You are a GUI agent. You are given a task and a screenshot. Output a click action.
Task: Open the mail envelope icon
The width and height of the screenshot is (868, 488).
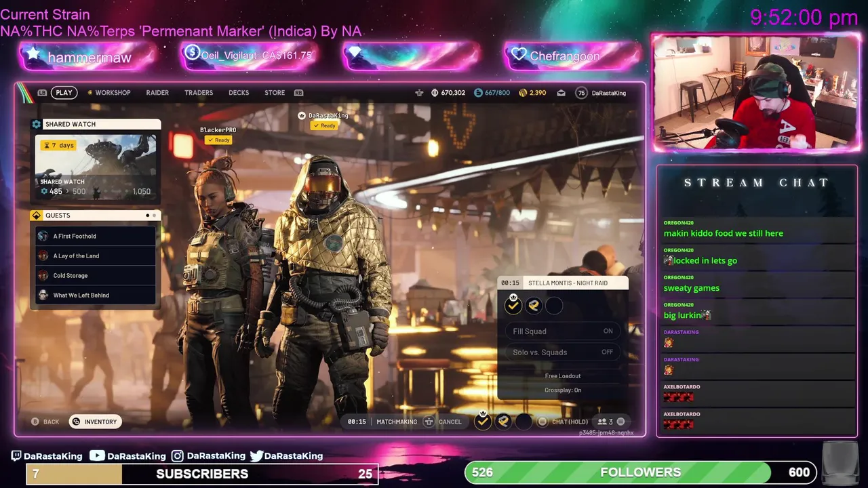tap(561, 93)
